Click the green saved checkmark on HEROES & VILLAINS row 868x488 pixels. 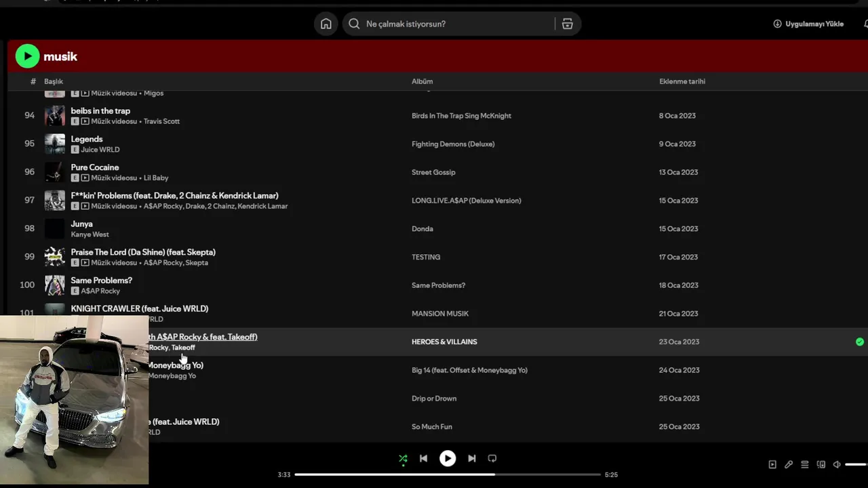(860, 342)
